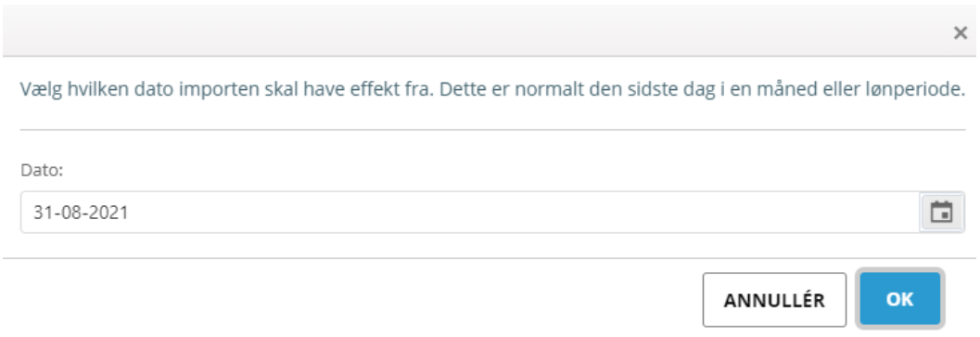
Task: Show the calendar popup beside the date field
Action: pyautogui.click(x=941, y=213)
